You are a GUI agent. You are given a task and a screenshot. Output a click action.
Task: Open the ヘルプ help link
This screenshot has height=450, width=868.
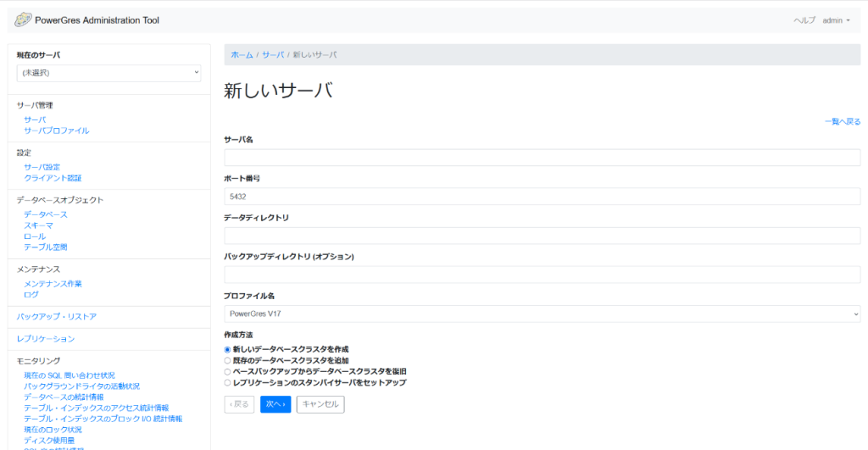pos(804,20)
